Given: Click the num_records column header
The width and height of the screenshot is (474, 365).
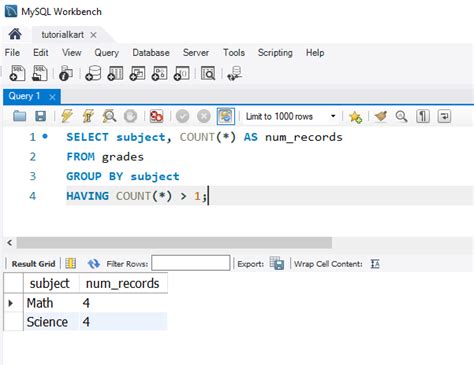Looking at the screenshot, I should (x=123, y=283).
